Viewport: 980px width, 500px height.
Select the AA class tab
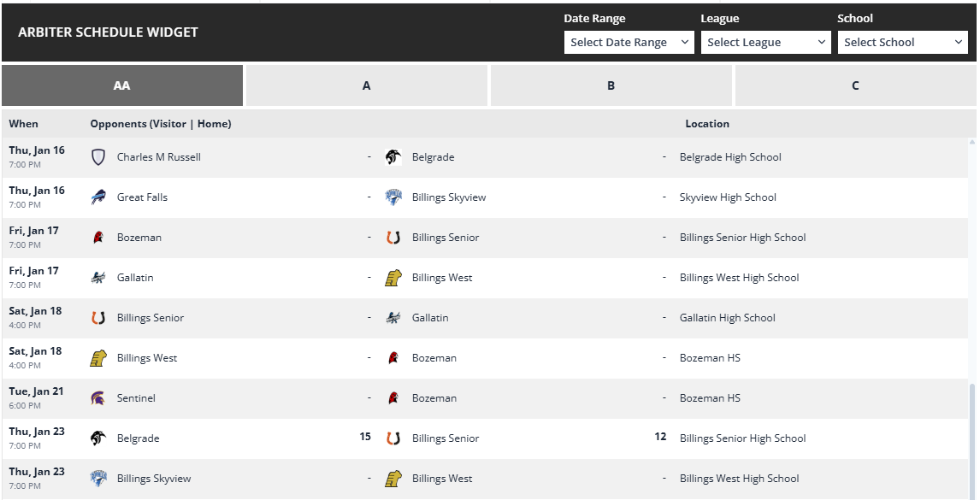(x=122, y=85)
